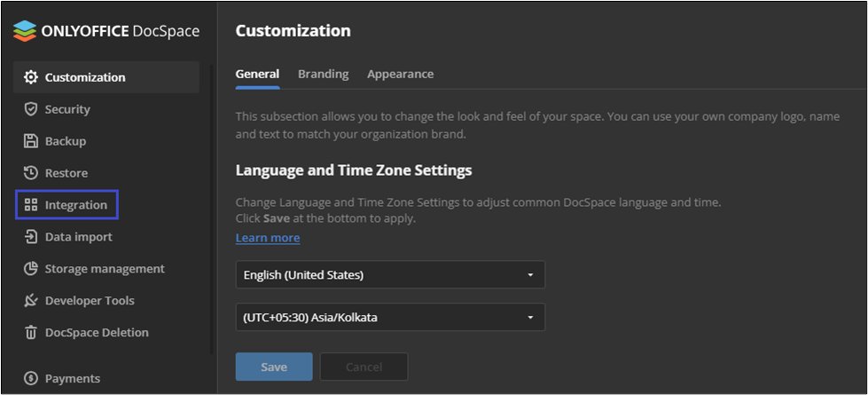Switch to the Appearance tab

[400, 74]
